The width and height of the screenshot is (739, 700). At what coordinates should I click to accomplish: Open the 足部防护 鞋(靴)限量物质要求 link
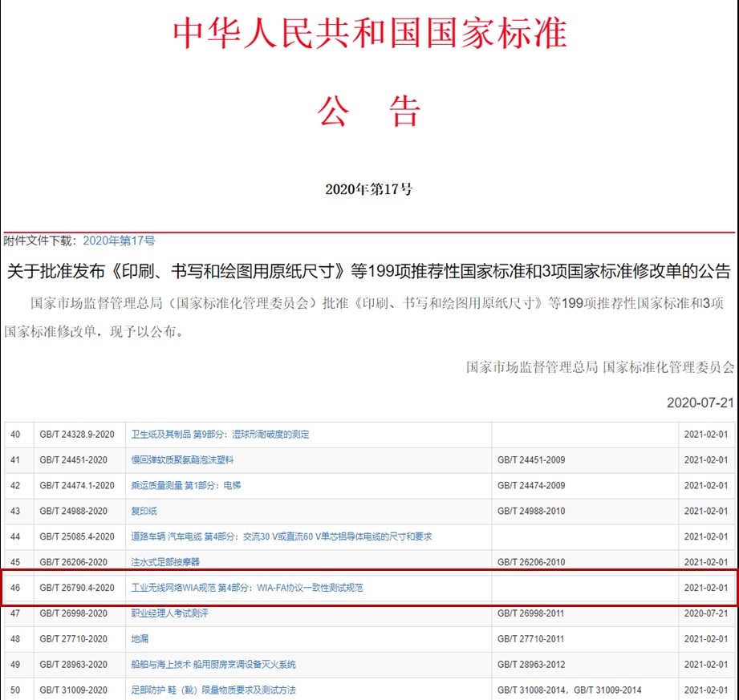[x=213, y=690]
